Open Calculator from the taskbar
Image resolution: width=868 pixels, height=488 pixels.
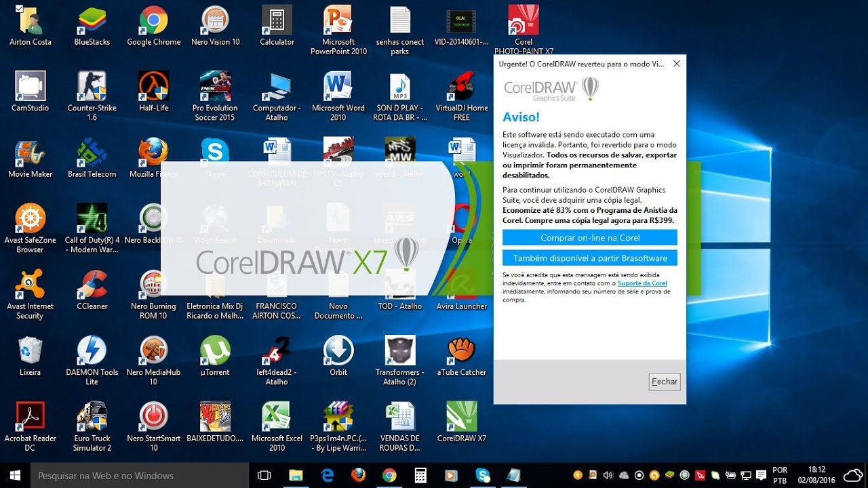(420, 475)
